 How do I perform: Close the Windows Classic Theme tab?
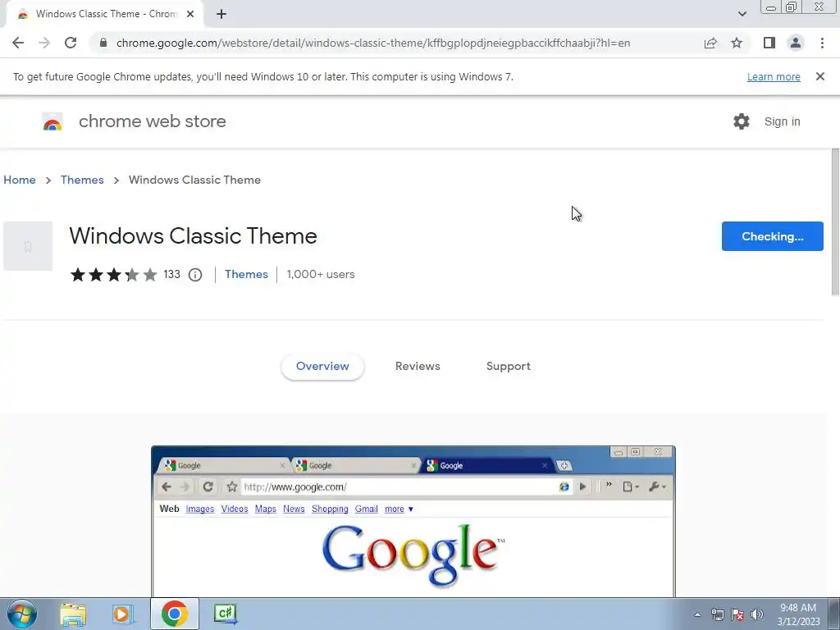coord(190,14)
